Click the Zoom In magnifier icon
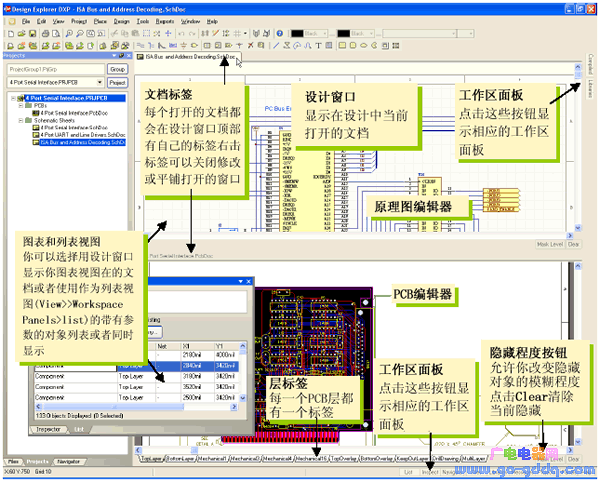This screenshot has width=600, height=482. tap(67, 33)
